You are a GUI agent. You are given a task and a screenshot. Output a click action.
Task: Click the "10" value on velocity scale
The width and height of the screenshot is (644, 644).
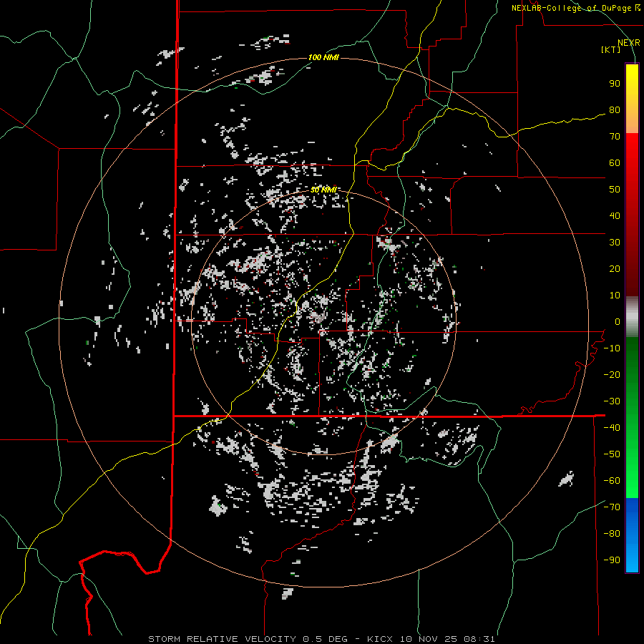coord(615,296)
